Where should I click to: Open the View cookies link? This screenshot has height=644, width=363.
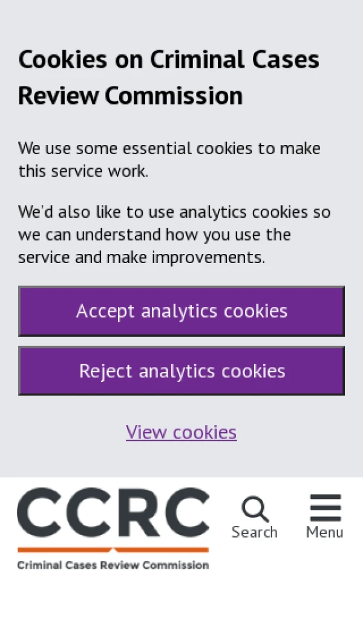[181, 432]
